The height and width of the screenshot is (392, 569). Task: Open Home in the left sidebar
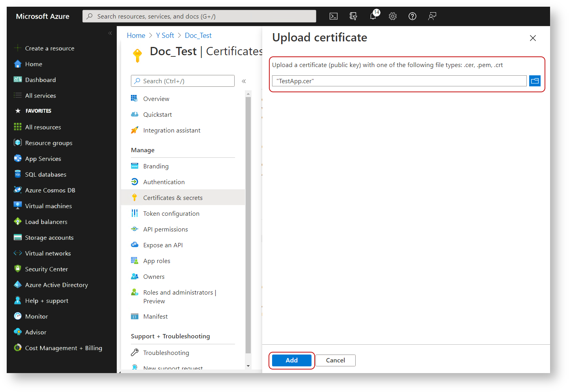[34, 64]
